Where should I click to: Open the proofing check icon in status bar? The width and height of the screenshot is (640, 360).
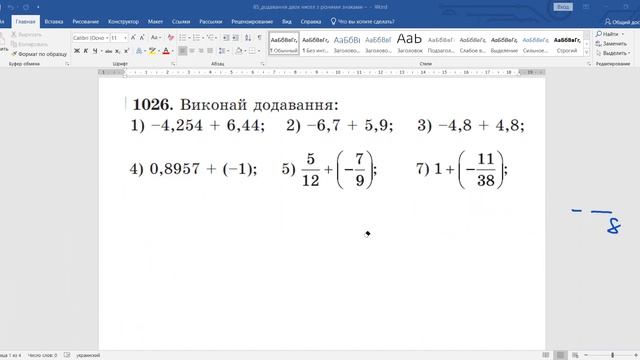[x=67, y=355]
